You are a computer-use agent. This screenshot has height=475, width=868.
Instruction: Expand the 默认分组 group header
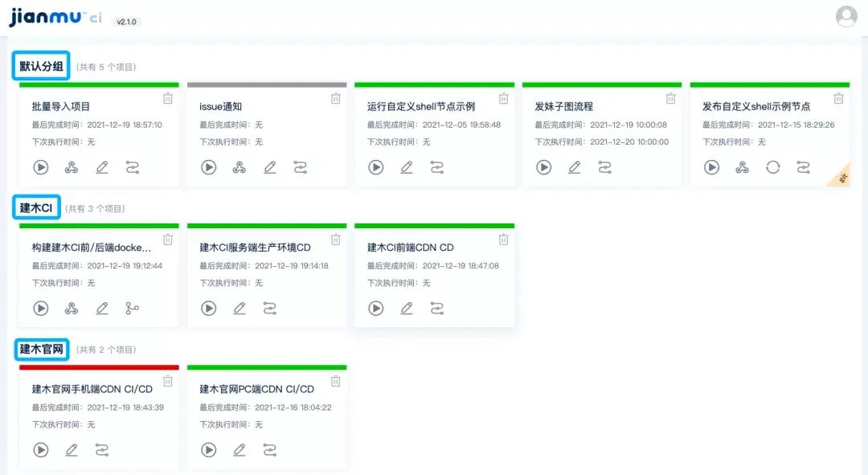click(x=40, y=66)
